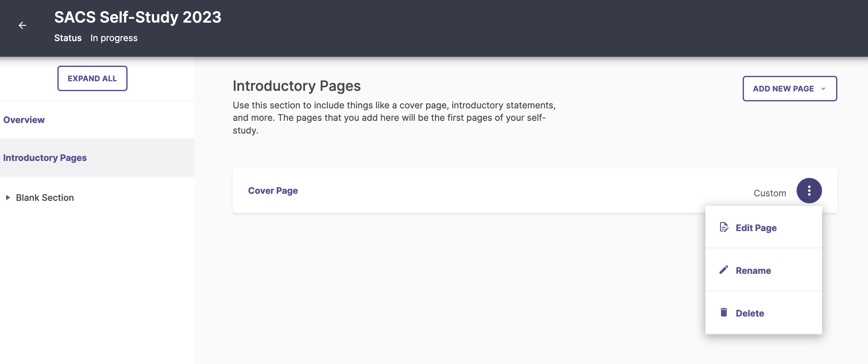Click the In progress status text
The image size is (868, 364).
114,38
